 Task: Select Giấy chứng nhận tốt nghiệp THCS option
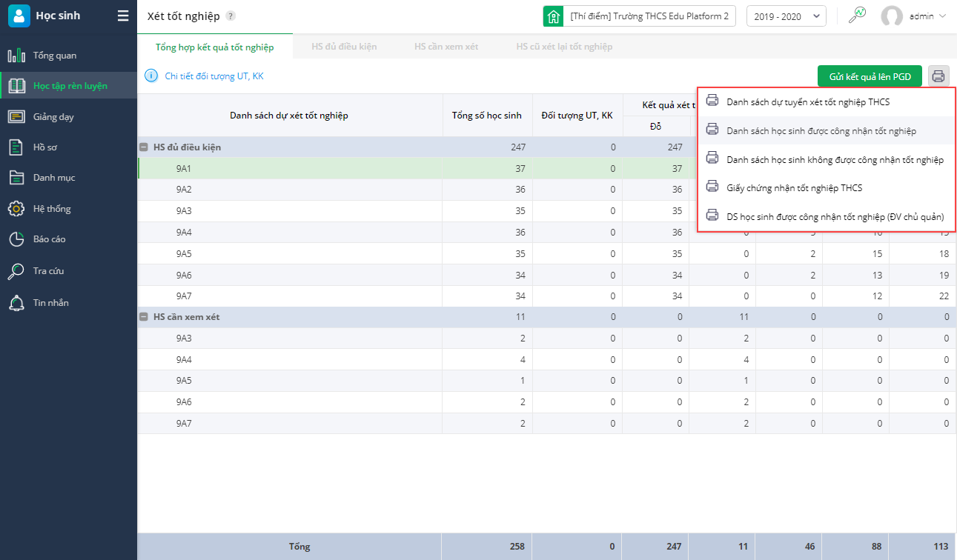click(x=794, y=188)
